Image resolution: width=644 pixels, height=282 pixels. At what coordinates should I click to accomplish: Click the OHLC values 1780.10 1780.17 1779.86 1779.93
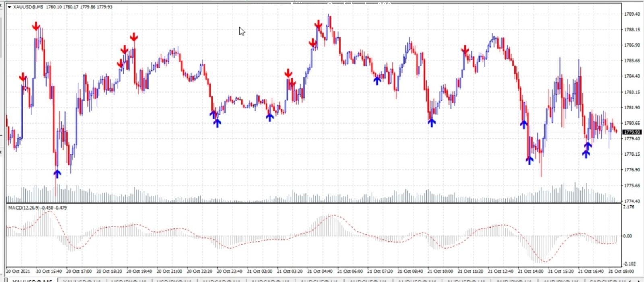[x=79, y=7]
